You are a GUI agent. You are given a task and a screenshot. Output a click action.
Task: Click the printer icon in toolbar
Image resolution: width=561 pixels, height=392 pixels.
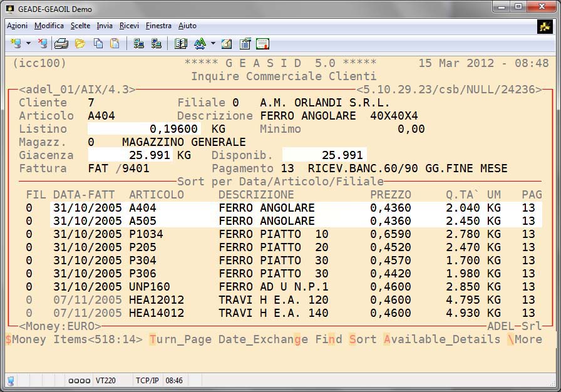pyautogui.click(x=61, y=44)
